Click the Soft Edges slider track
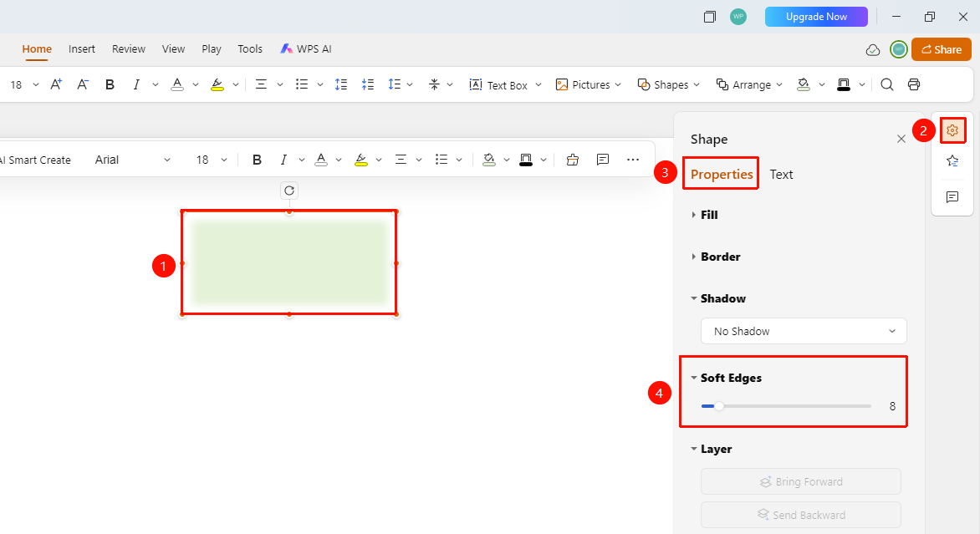980x534 pixels. coord(786,406)
